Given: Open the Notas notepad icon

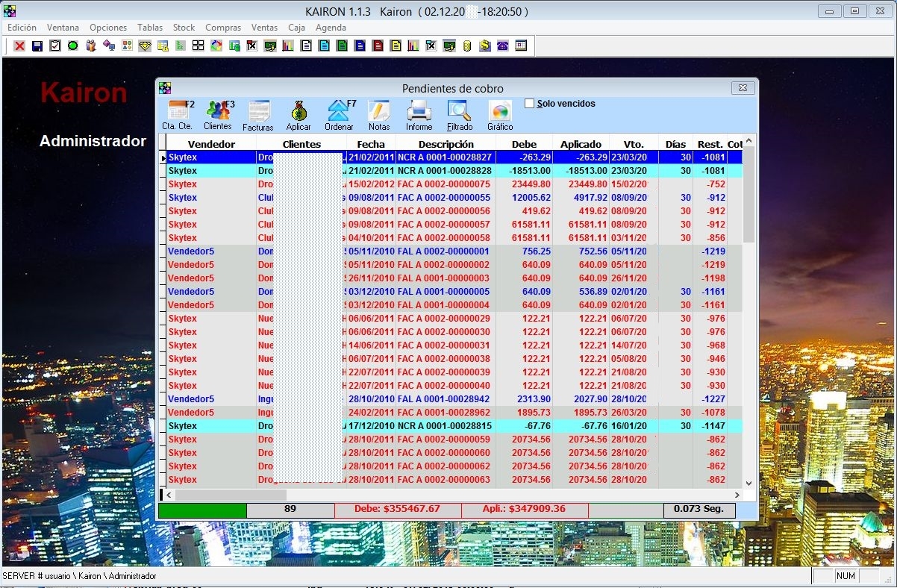Looking at the screenshot, I should point(379,116).
